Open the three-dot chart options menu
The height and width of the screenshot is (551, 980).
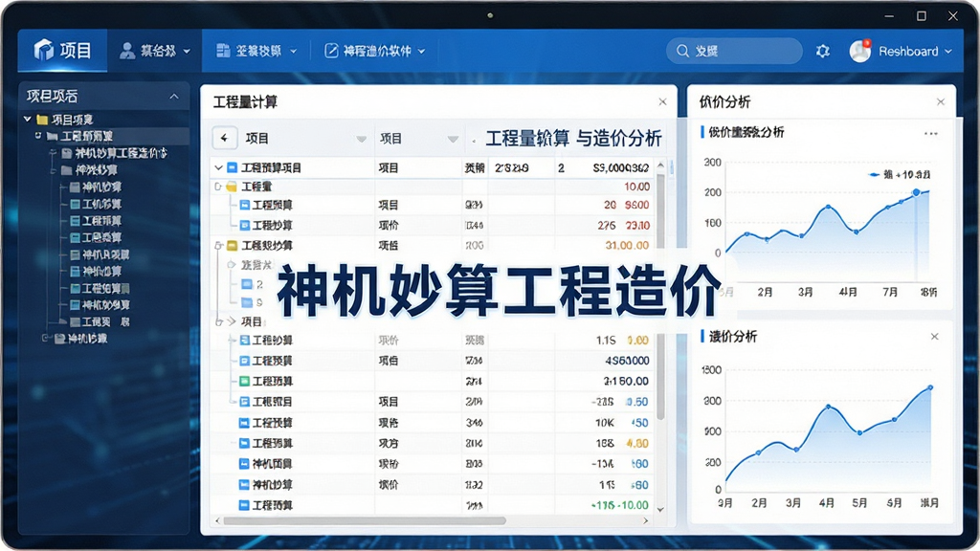pos(930,134)
